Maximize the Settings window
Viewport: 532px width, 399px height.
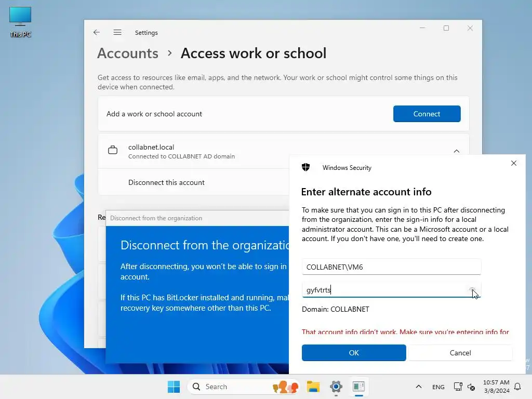click(x=446, y=28)
